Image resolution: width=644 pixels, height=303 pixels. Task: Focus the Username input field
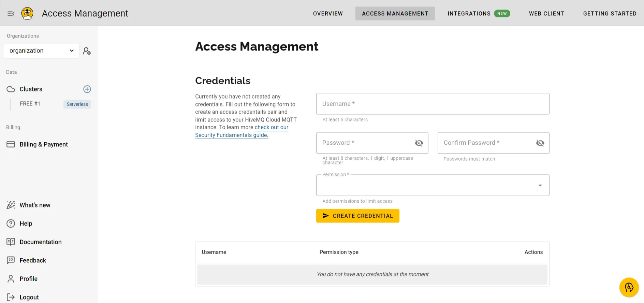pos(433,104)
